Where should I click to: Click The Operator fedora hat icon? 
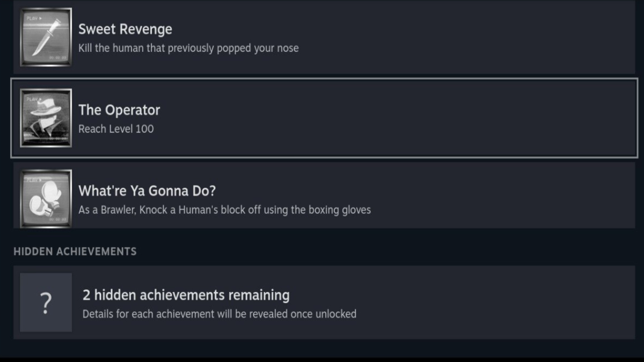click(46, 118)
